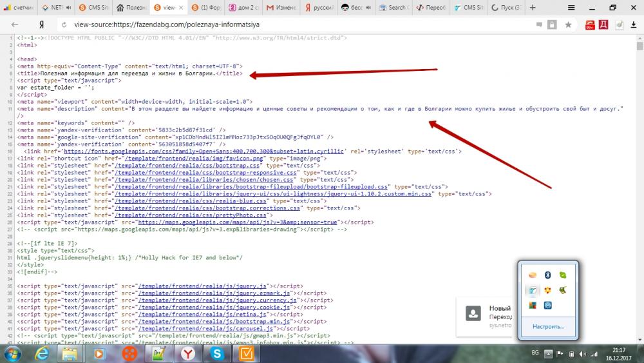Open the jquery-ui-1.10.2.custom.min.css link
Image resolution: width=644 pixels, height=363 pixels.
click(x=273, y=193)
